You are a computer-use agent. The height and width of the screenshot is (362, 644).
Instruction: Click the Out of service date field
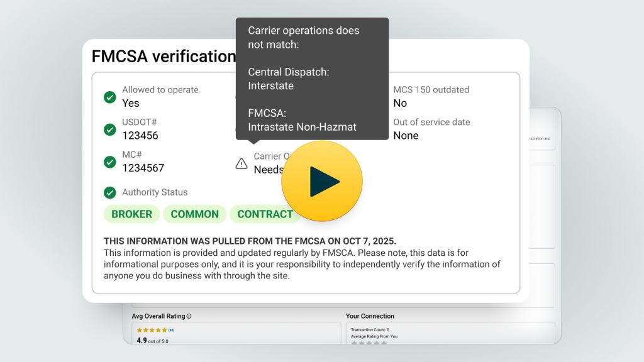point(431,129)
